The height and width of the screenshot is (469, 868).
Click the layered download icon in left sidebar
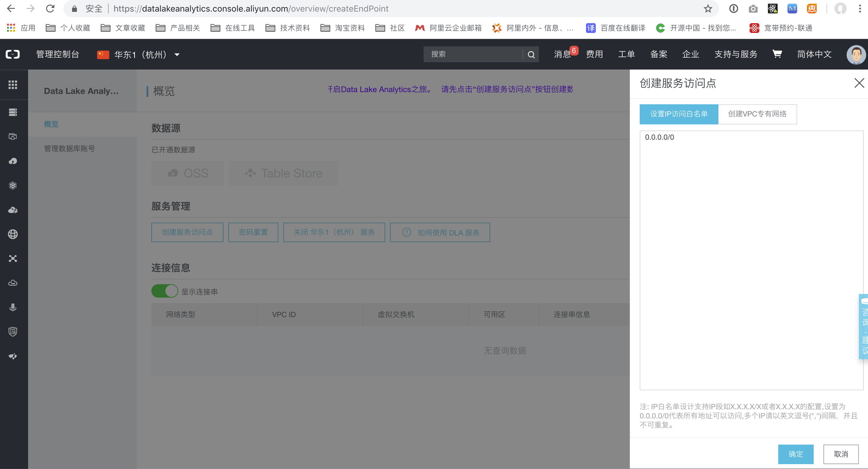[x=13, y=307]
